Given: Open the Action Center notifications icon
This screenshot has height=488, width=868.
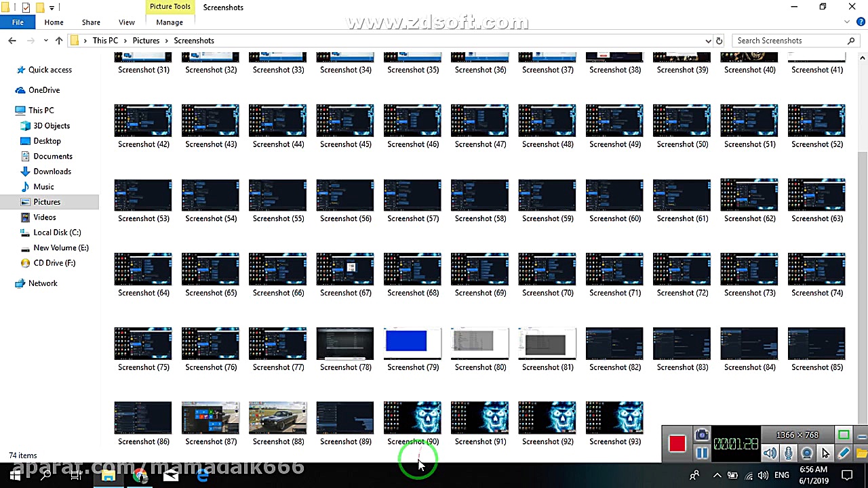Looking at the screenshot, I should 847,475.
